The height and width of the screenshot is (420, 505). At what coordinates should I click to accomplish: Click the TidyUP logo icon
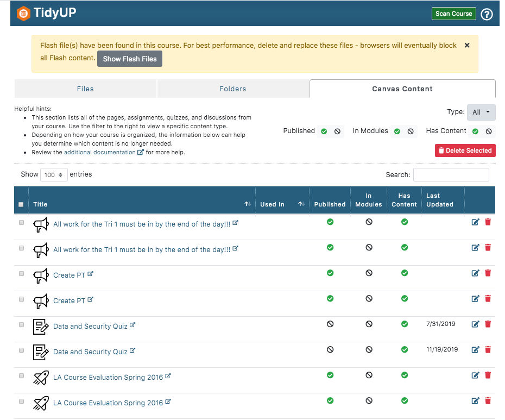pyautogui.click(x=23, y=14)
